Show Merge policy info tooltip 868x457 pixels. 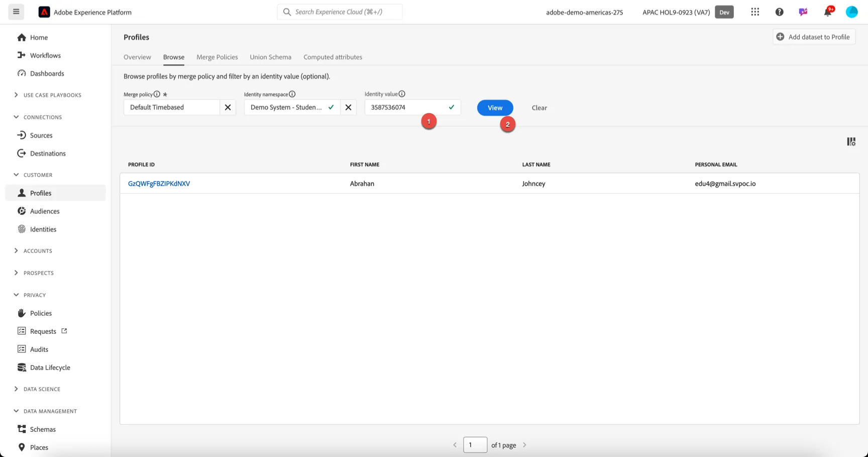click(157, 94)
